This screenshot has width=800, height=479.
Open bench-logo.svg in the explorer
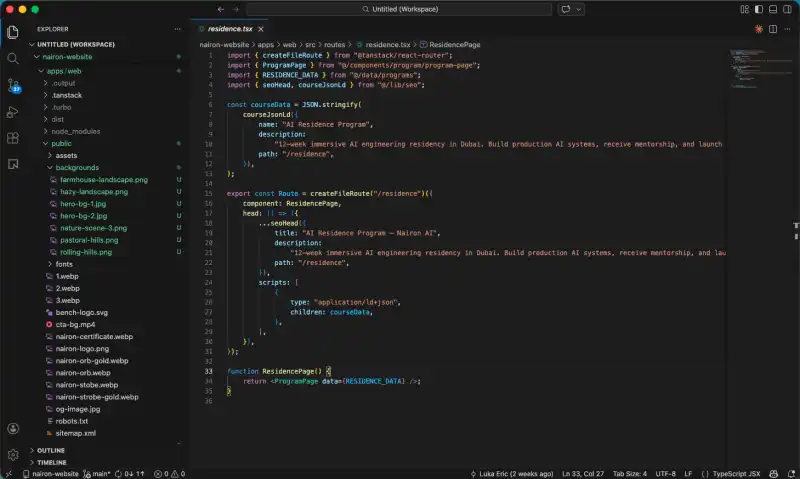pyautogui.click(x=81, y=312)
